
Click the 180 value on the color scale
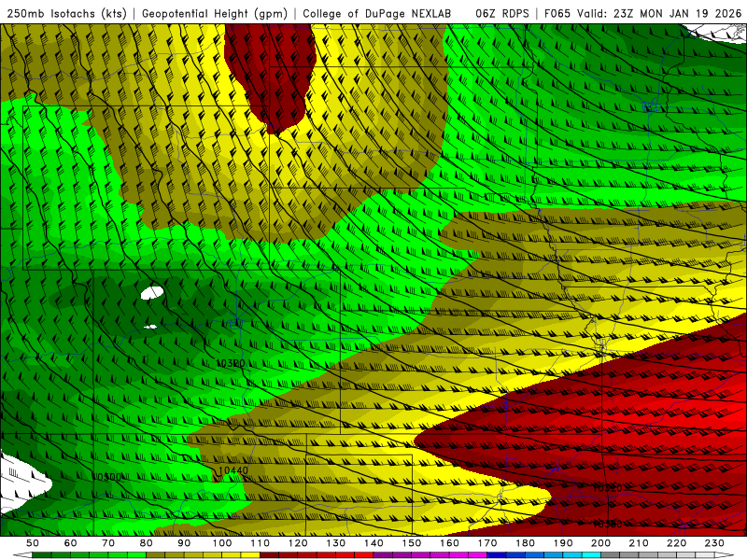point(525,543)
